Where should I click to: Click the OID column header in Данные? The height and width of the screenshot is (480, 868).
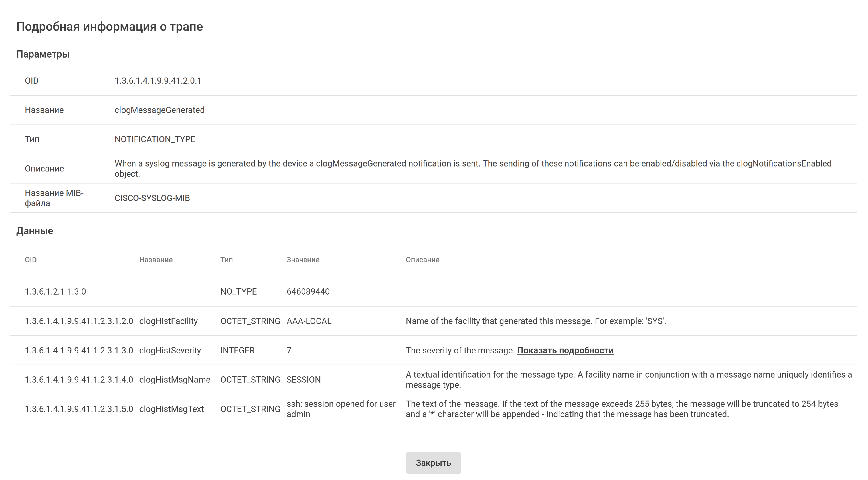coord(31,260)
